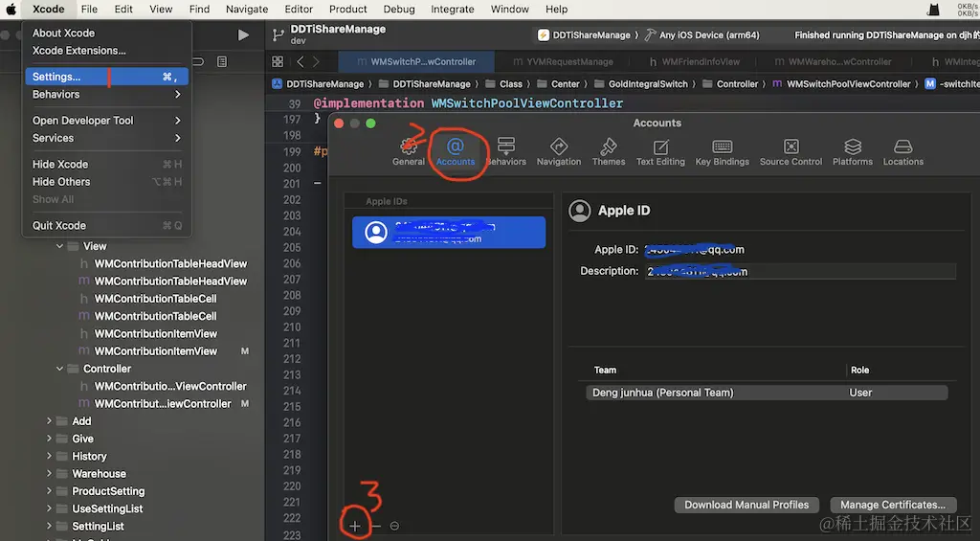
Task: Run the project with the play button
Action: [243, 35]
